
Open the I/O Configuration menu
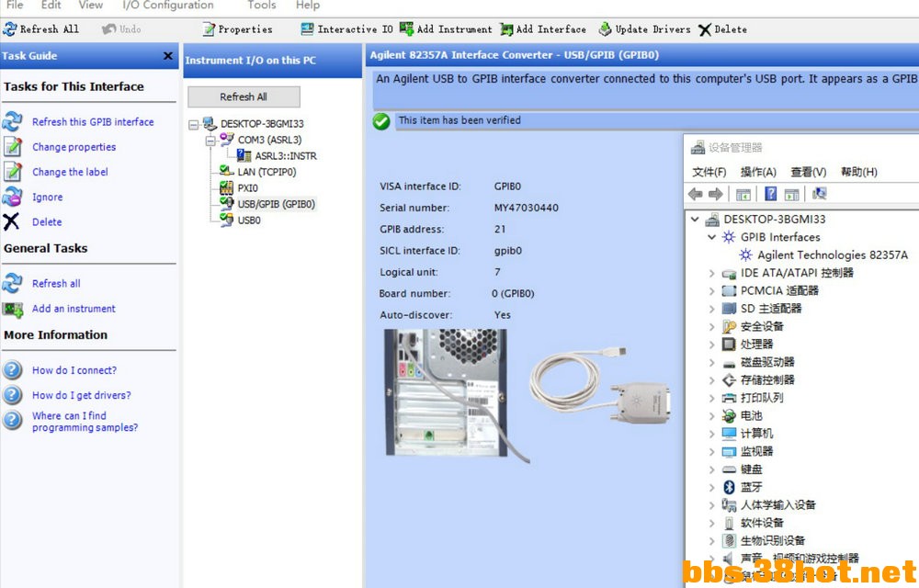(x=168, y=6)
